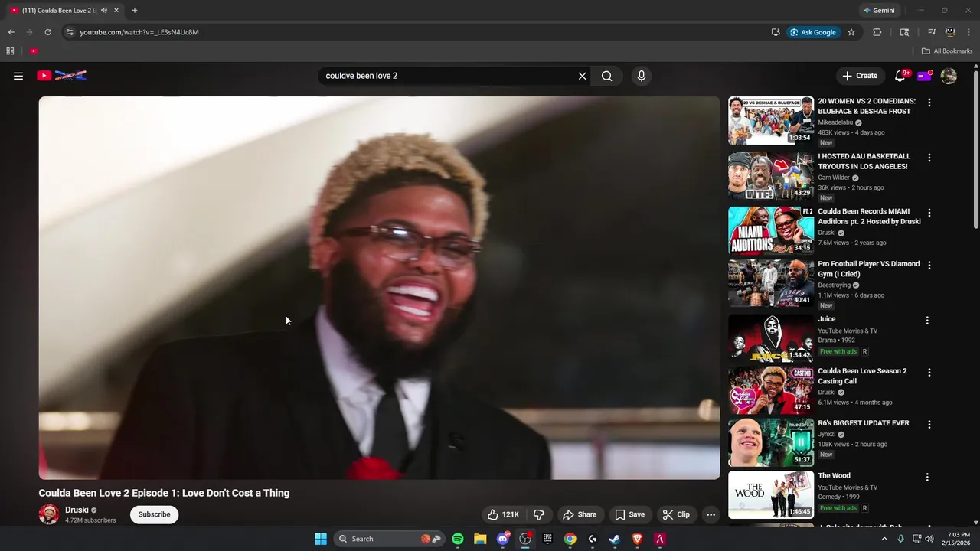This screenshot has width=980, height=551.
Task: Open options menu for The Wood
Action: tap(927, 477)
